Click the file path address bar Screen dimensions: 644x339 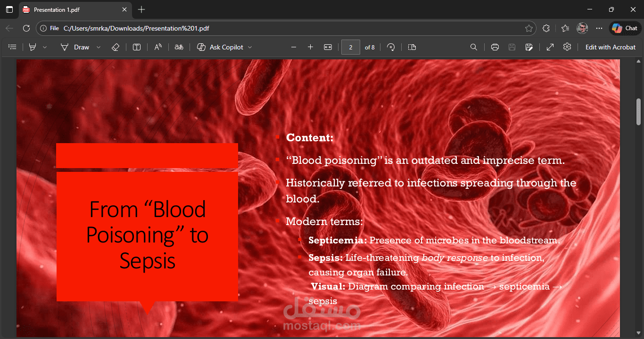point(286,28)
